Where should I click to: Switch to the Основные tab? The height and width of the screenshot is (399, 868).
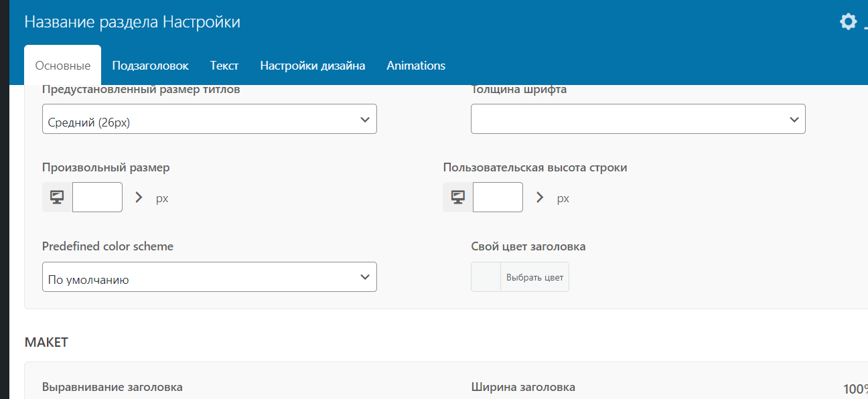[x=62, y=66]
